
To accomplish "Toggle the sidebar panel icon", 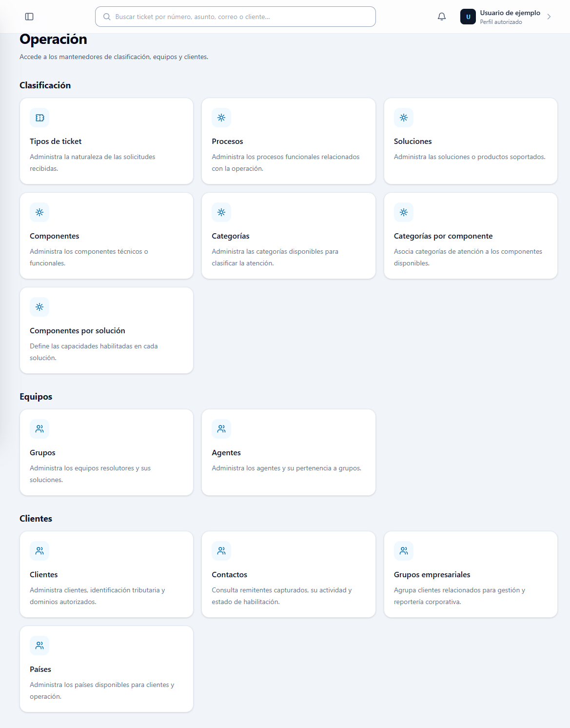I will click(29, 17).
